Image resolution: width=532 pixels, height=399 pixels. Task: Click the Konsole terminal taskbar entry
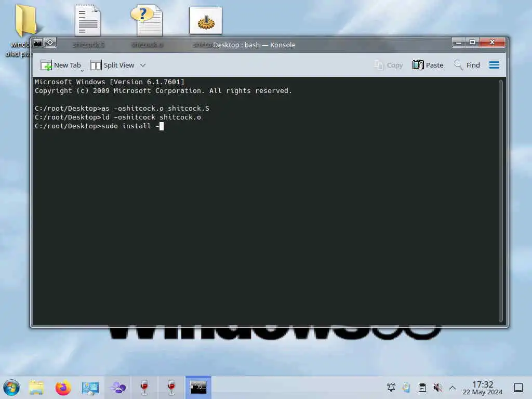click(x=198, y=388)
